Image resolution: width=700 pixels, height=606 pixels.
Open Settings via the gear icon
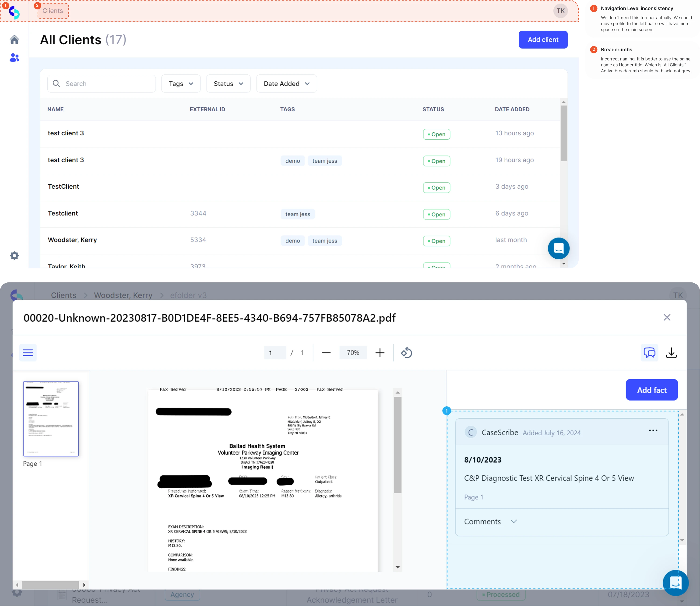[14, 255]
